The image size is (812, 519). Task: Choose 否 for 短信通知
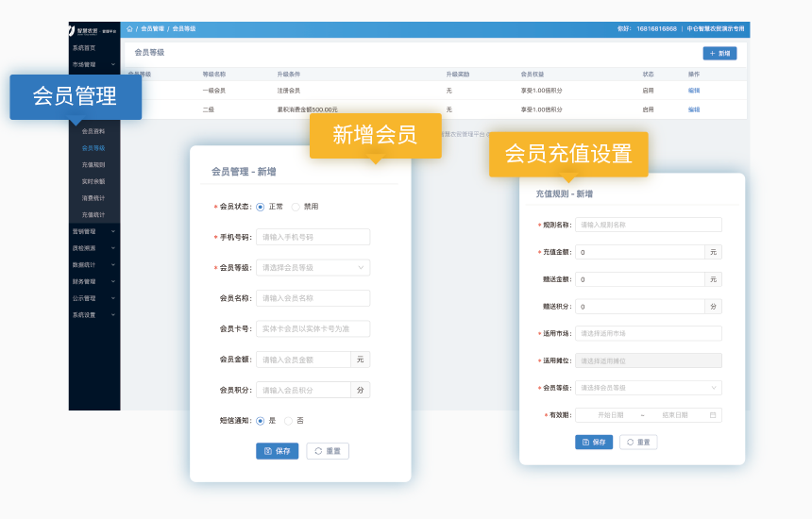[x=289, y=420]
